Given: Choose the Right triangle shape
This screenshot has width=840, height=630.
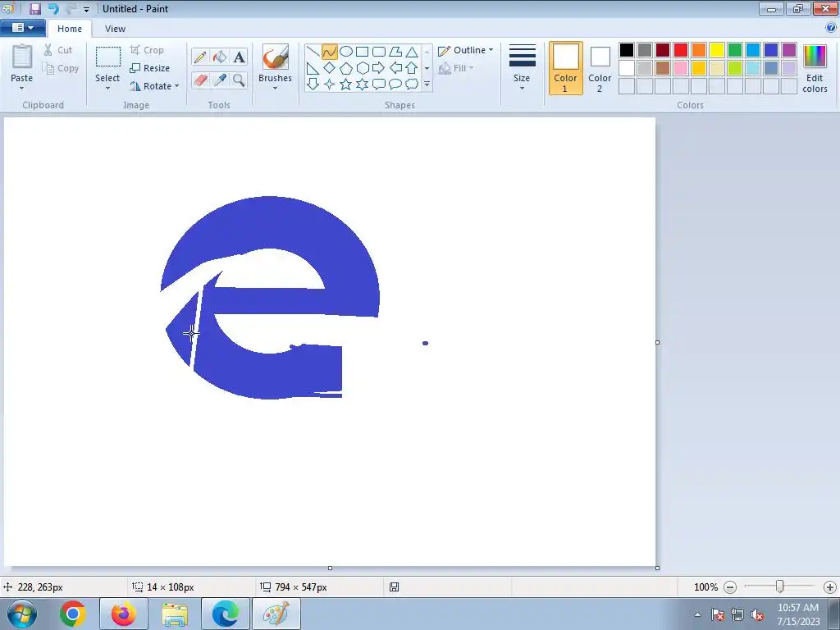Looking at the screenshot, I should coord(313,68).
